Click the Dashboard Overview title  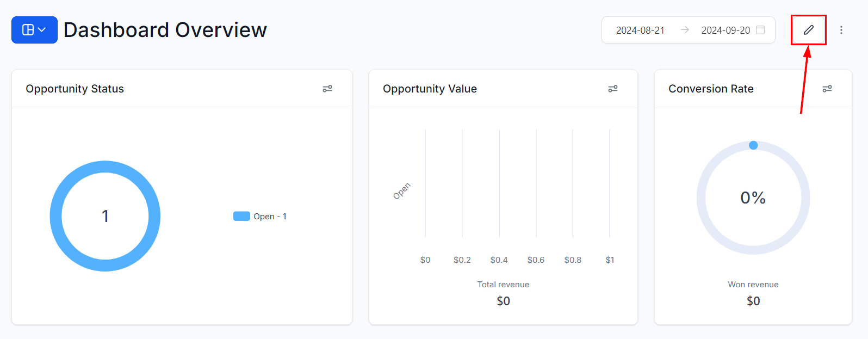pos(165,30)
